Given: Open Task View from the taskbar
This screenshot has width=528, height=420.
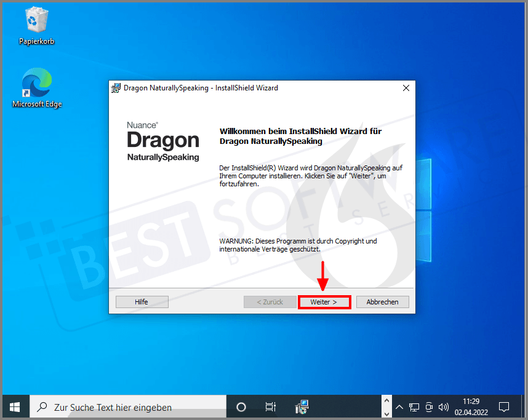Looking at the screenshot, I should pos(270,406).
